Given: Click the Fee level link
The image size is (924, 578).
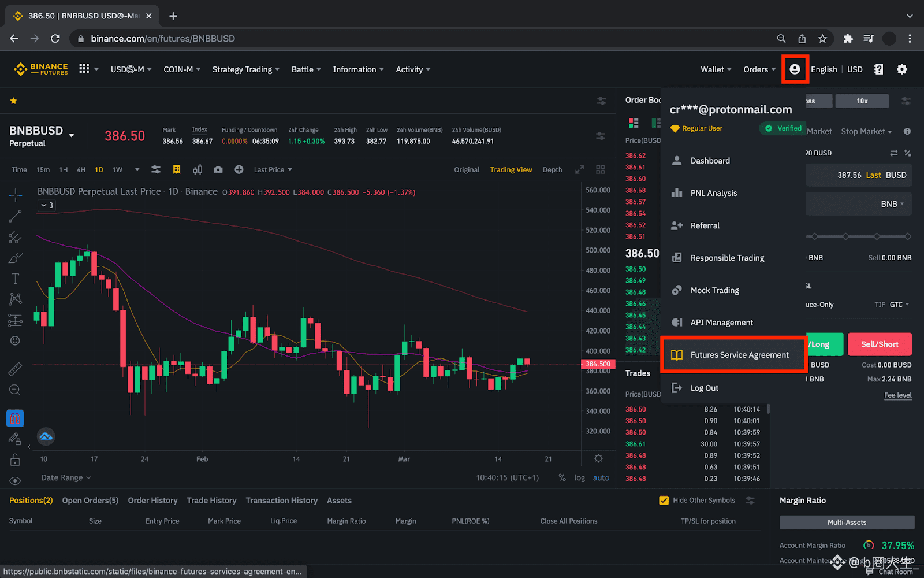Looking at the screenshot, I should click(898, 395).
